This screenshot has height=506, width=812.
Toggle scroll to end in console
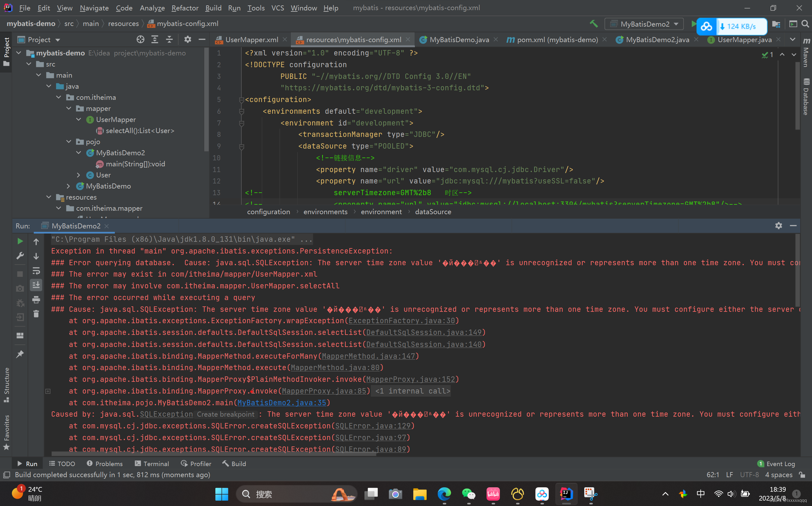[x=36, y=285]
